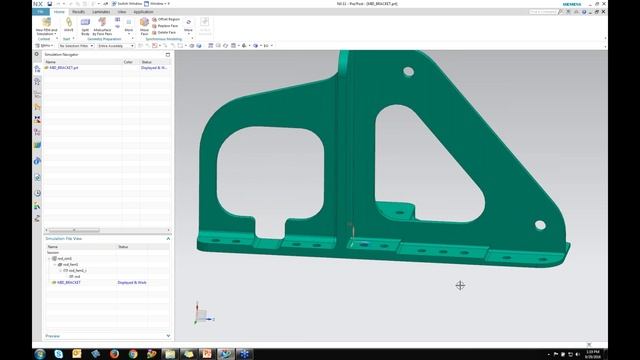Click the Status column header in Simulation Navigator
640x360 pixels.
tap(156, 62)
